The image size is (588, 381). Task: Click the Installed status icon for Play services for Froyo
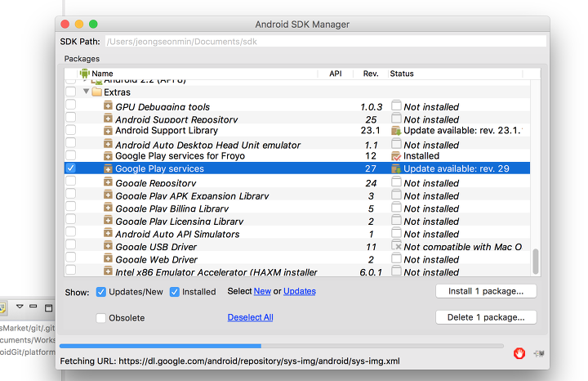tap(396, 156)
